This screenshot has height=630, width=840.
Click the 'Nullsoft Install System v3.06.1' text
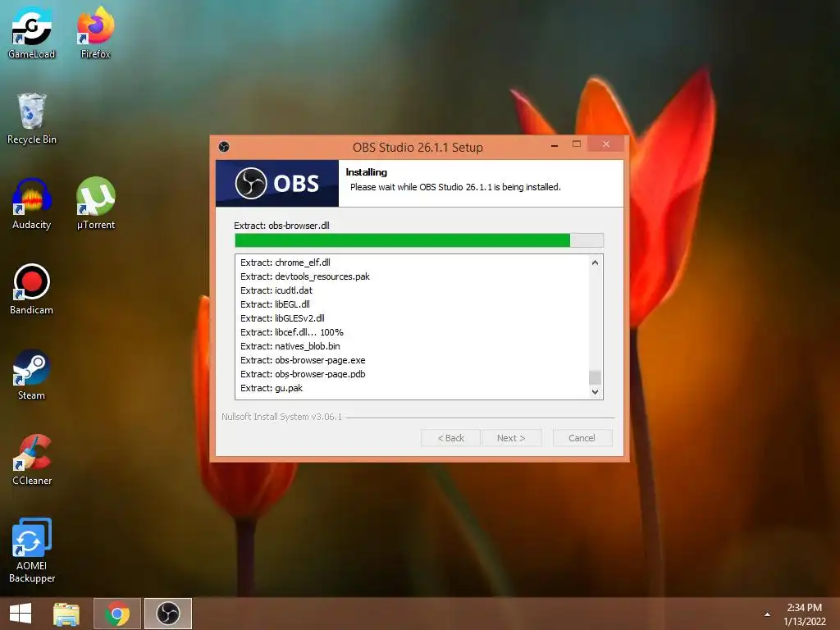click(x=282, y=417)
